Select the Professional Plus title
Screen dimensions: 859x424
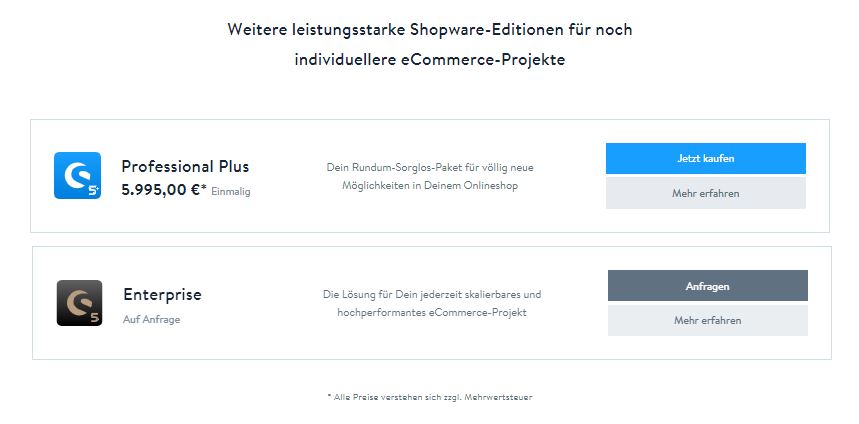(185, 166)
